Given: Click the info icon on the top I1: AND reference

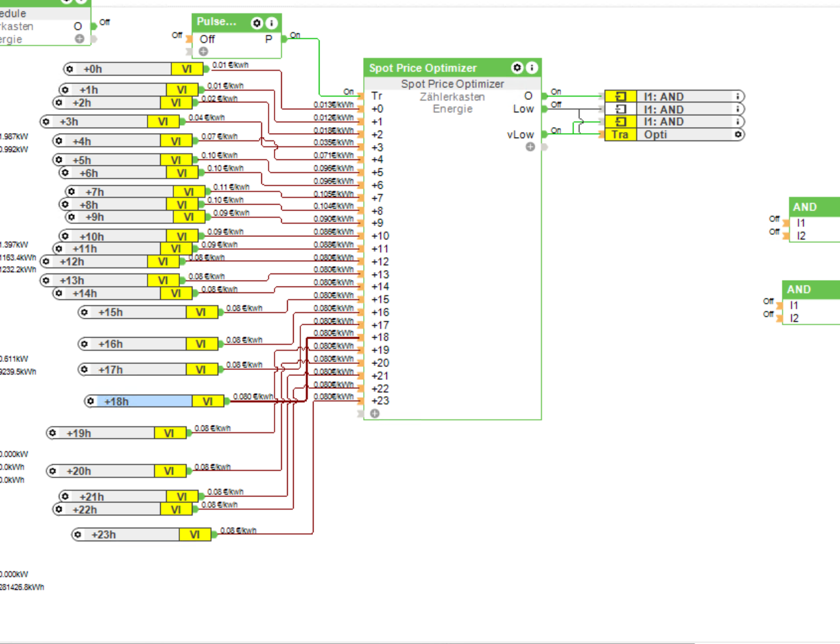Looking at the screenshot, I should tap(737, 97).
